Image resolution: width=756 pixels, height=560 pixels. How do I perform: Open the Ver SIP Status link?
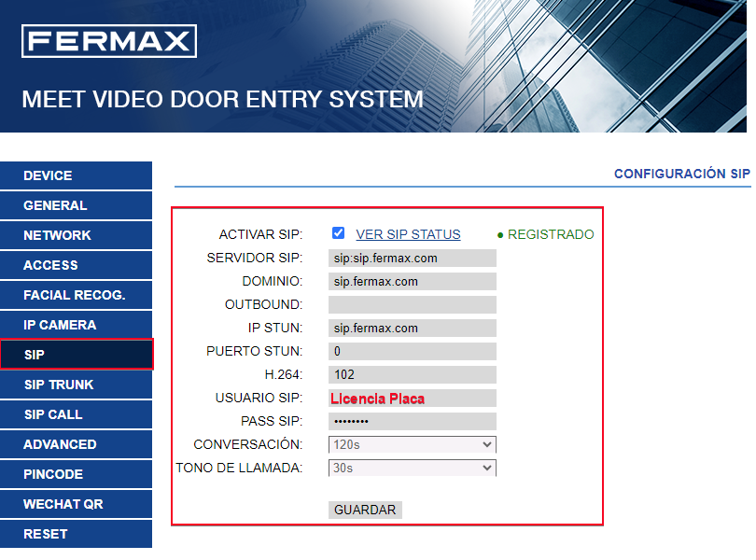pyautogui.click(x=408, y=234)
